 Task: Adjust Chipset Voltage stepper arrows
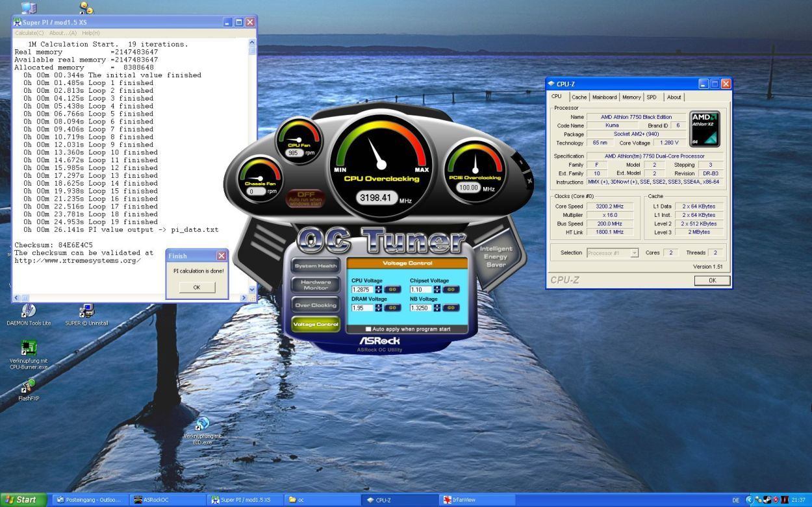(437, 290)
